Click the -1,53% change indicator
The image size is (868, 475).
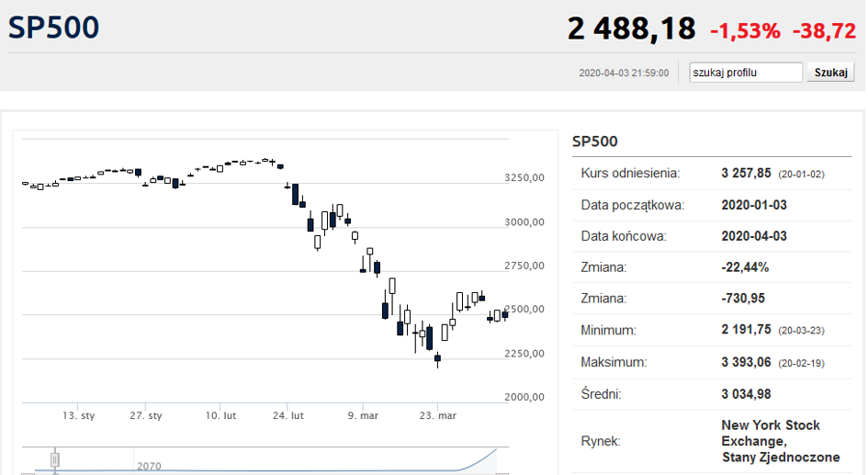pos(745,30)
